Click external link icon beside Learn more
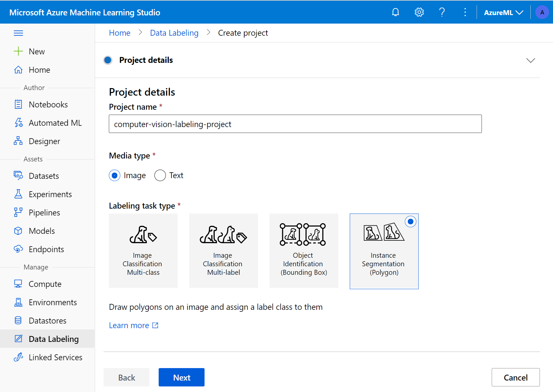 click(x=155, y=326)
